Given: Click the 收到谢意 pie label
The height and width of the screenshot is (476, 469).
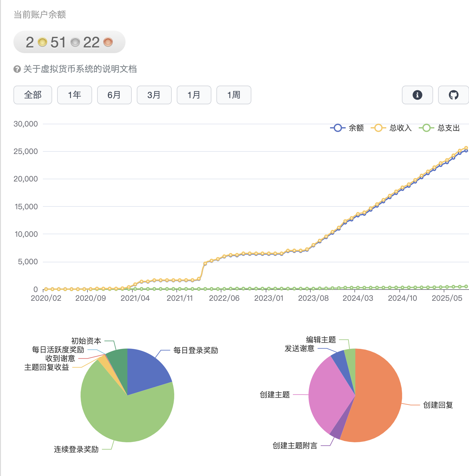Looking at the screenshot, I should pyautogui.click(x=60, y=358).
